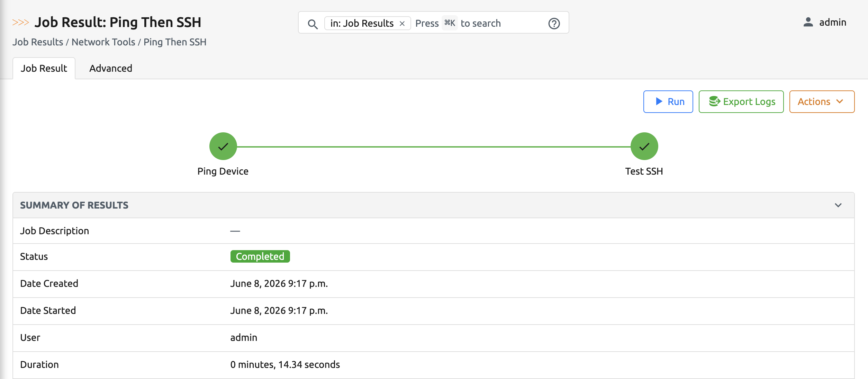This screenshot has width=868, height=379.
Task: Open the admin user menu
Action: tap(824, 22)
